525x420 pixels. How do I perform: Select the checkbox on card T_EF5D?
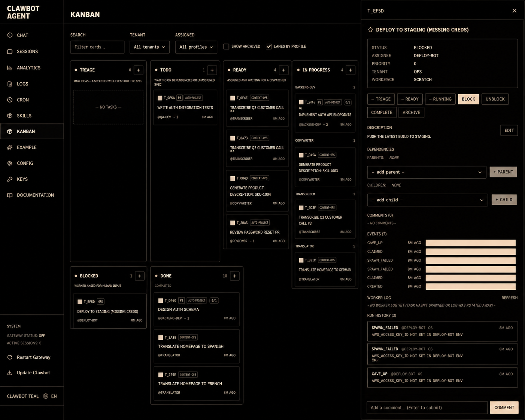click(x=80, y=302)
